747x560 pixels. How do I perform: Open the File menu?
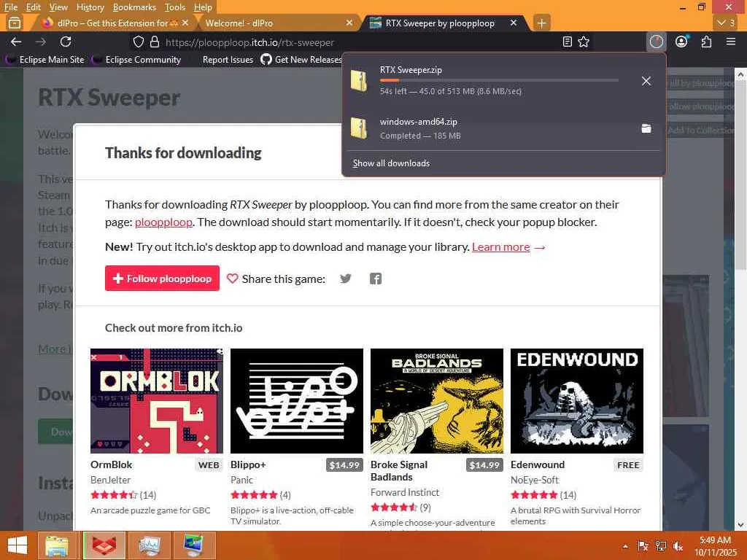click(x=10, y=7)
